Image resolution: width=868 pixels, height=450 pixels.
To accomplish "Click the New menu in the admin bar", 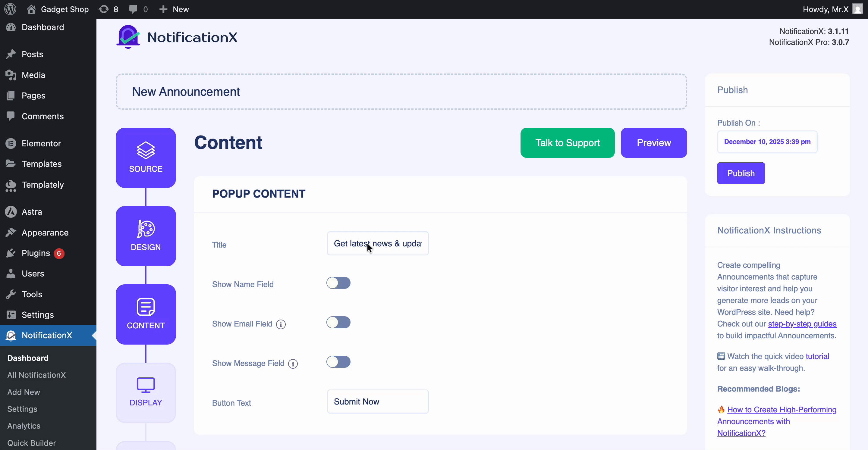I will tap(174, 9).
